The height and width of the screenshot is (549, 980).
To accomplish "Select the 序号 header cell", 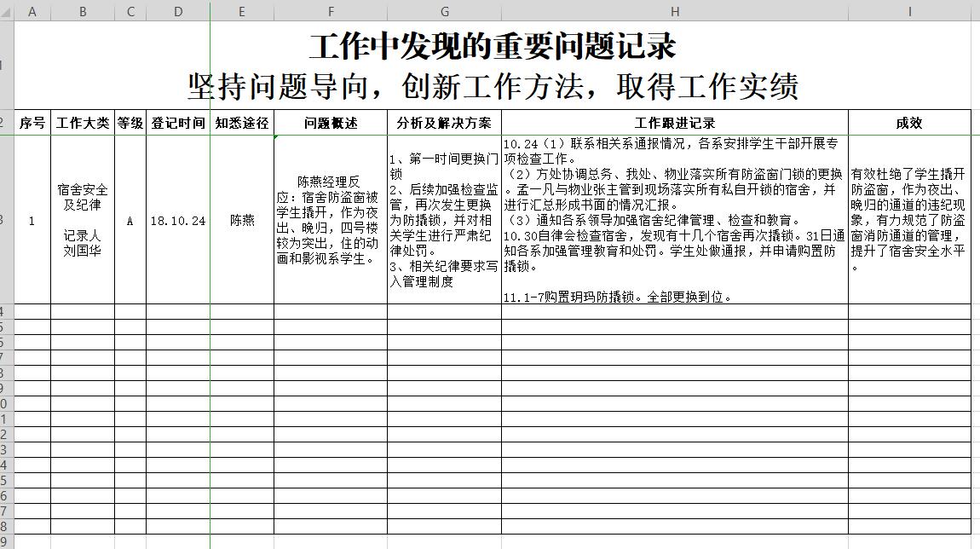I will point(32,123).
